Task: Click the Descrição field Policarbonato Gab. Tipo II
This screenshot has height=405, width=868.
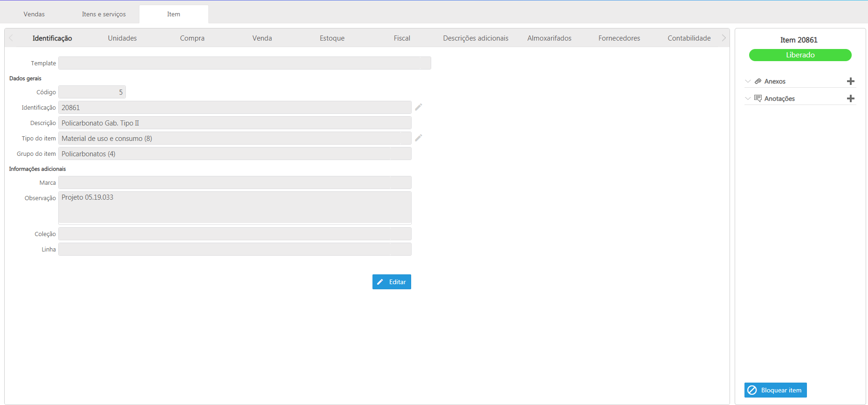Action: click(x=235, y=123)
